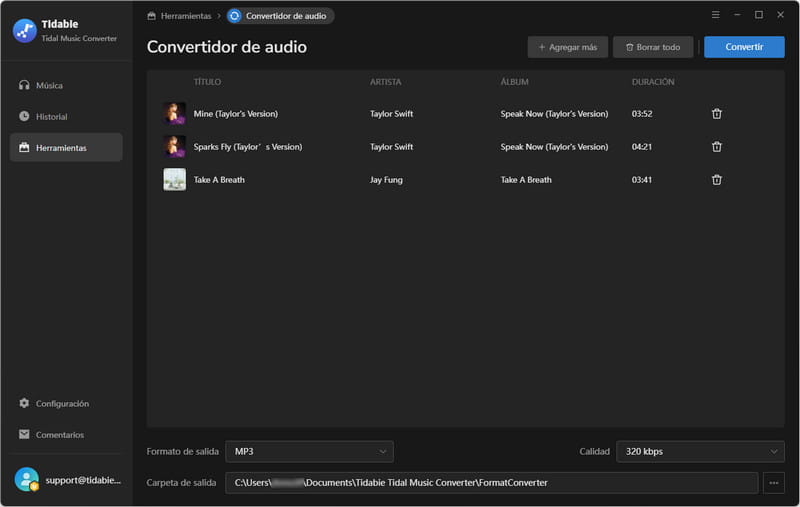Maximize the Tidabie window

759,15
